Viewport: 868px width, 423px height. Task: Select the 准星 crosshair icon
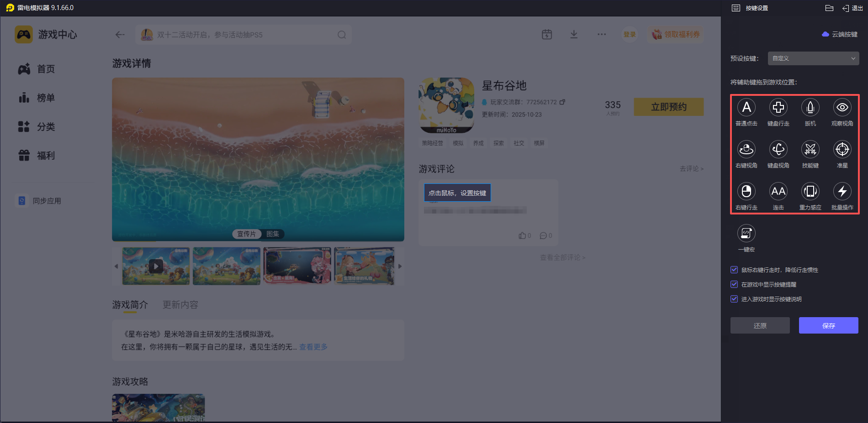pos(842,150)
